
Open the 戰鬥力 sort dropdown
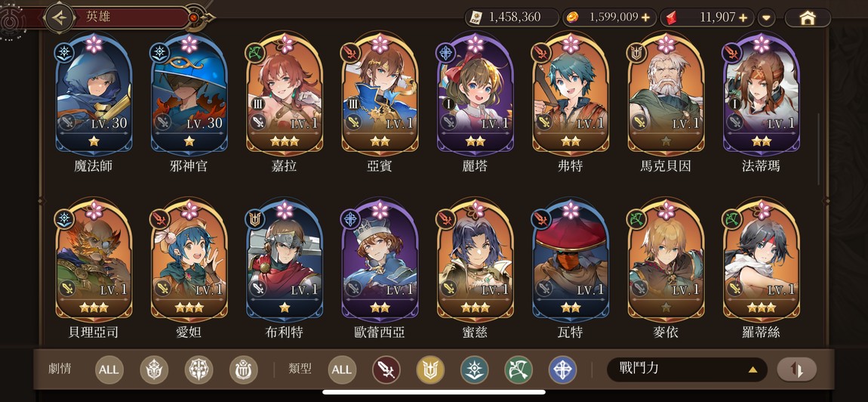tap(687, 370)
